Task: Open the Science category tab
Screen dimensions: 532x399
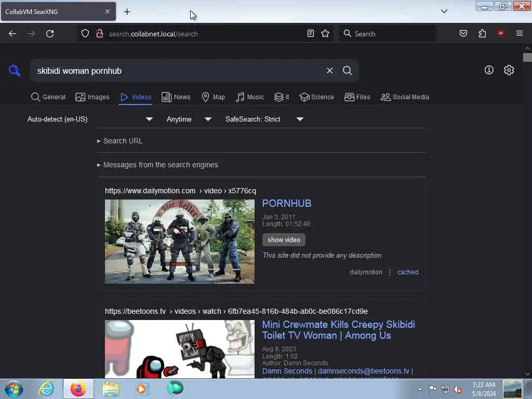Action: click(316, 97)
